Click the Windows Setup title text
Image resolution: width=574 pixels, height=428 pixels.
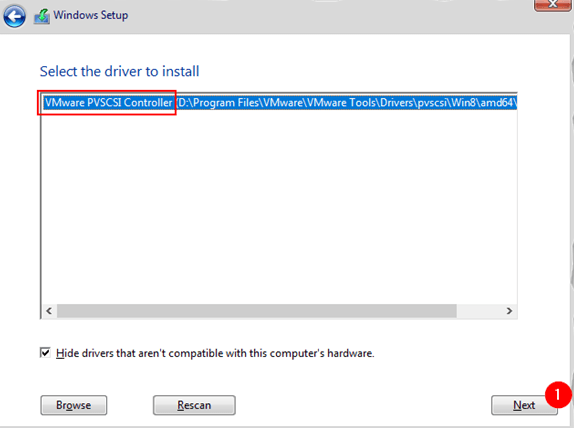point(91,15)
